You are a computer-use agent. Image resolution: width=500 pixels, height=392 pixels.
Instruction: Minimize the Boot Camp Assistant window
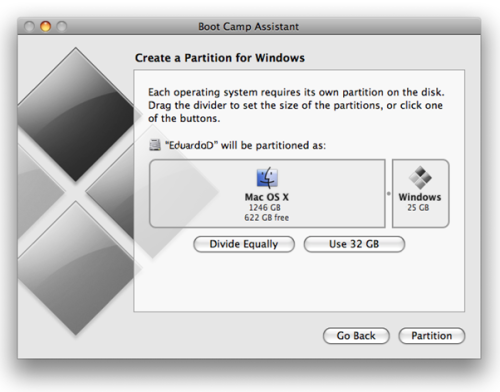46,26
